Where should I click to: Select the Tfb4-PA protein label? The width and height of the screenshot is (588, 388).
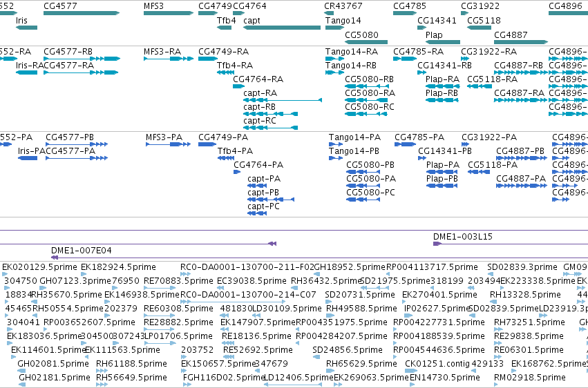(x=235, y=151)
